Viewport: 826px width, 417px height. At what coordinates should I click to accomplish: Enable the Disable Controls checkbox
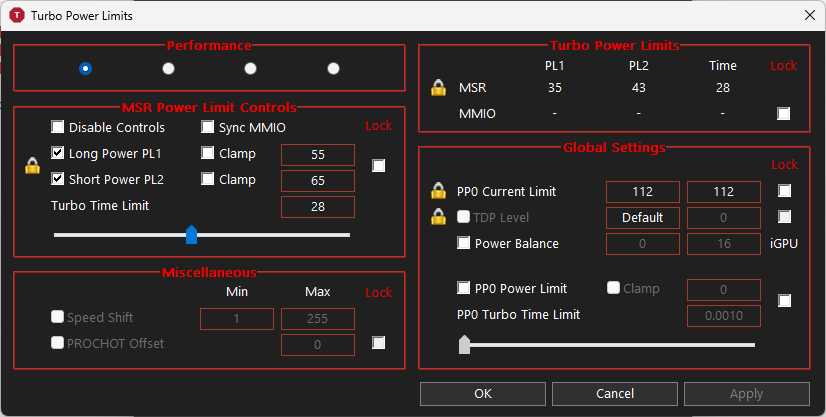(57, 127)
